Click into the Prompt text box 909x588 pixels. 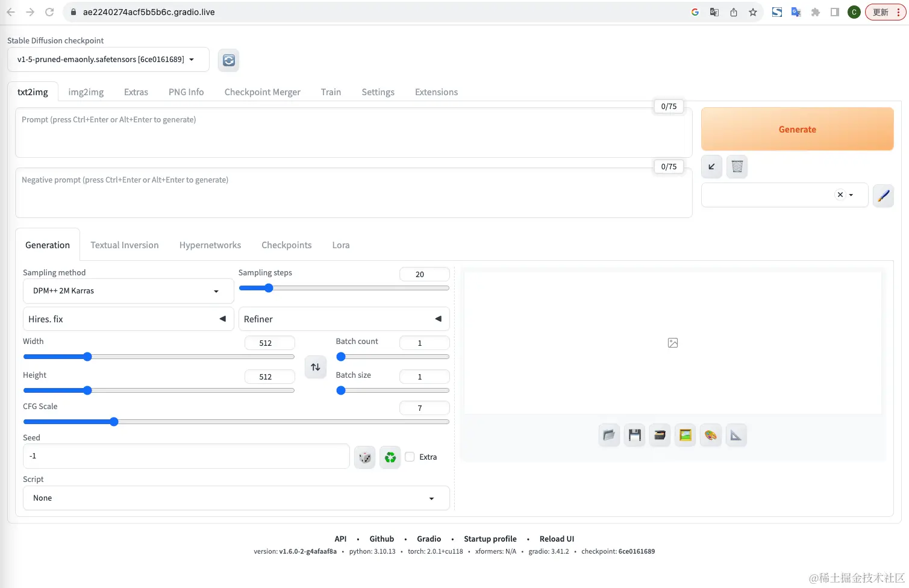pos(354,133)
